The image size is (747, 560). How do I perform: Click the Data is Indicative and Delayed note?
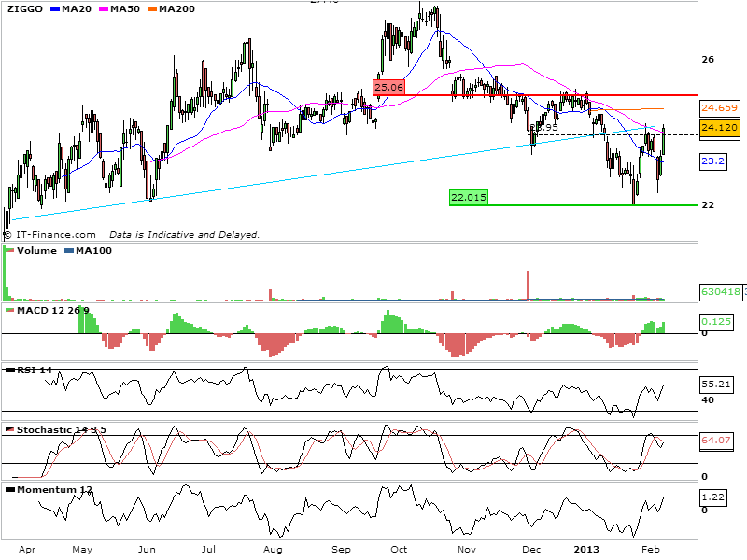coord(184,235)
